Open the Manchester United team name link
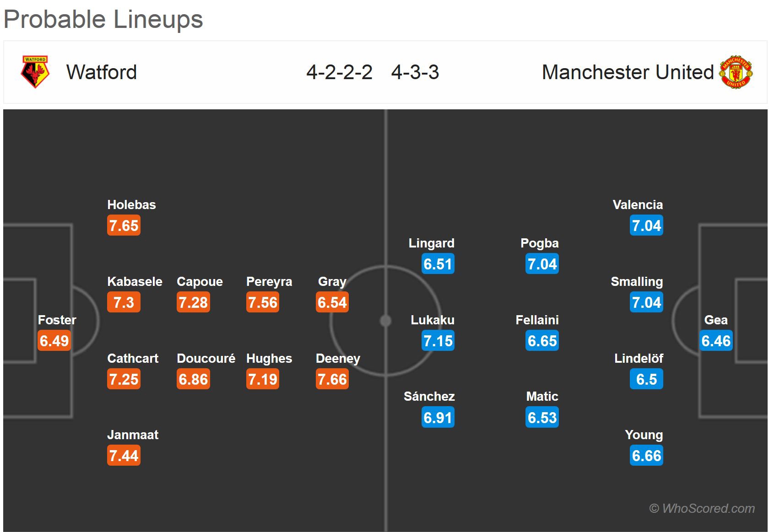 click(x=628, y=72)
